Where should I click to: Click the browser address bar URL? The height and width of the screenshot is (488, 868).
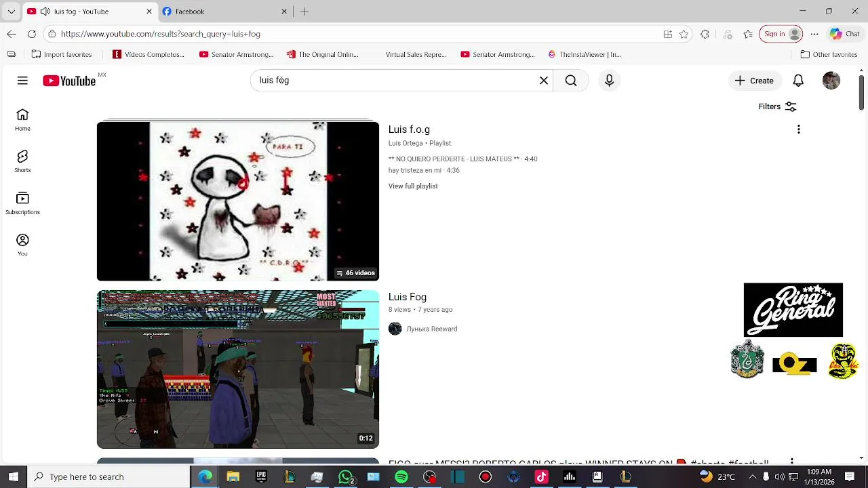tap(161, 34)
